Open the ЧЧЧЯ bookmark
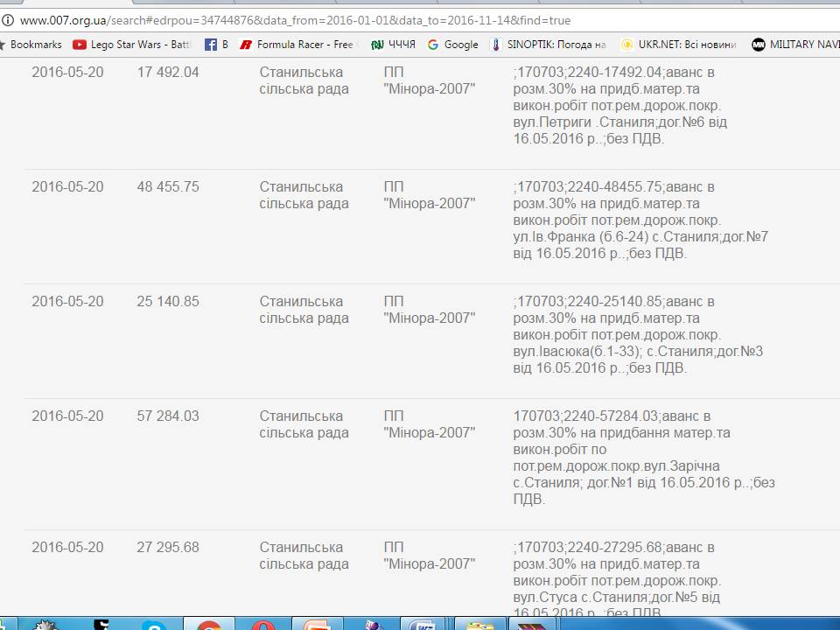 (x=393, y=45)
